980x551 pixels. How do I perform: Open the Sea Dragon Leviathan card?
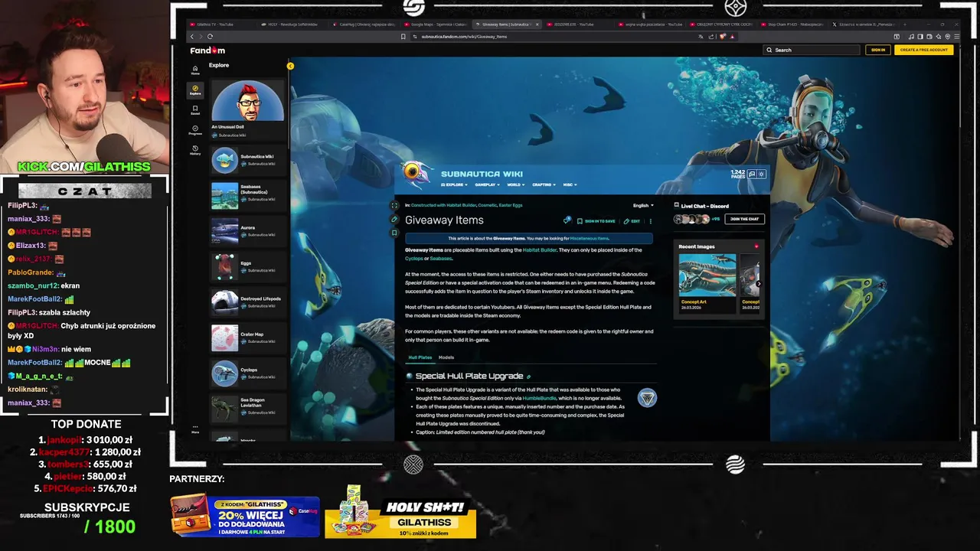(x=248, y=409)
